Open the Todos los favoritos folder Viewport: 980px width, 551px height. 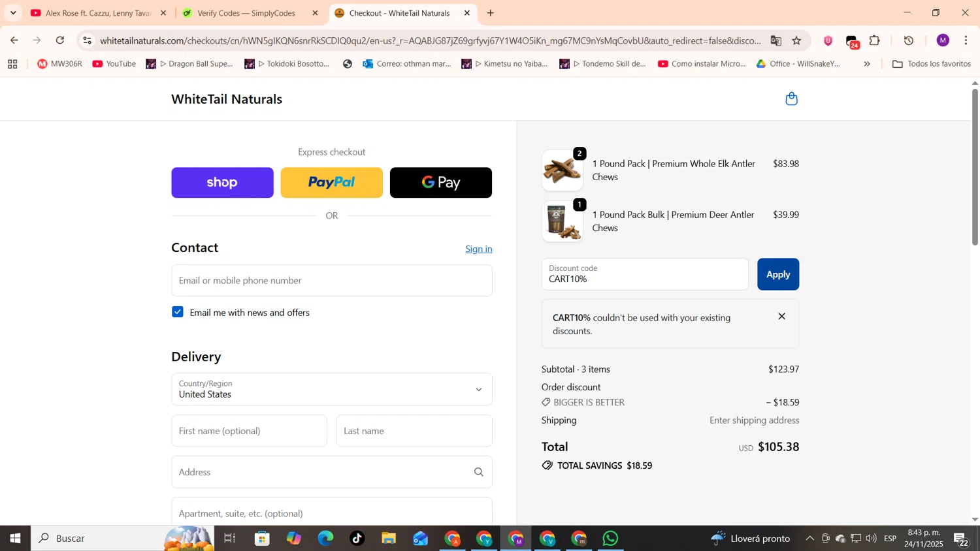[932, 64]
